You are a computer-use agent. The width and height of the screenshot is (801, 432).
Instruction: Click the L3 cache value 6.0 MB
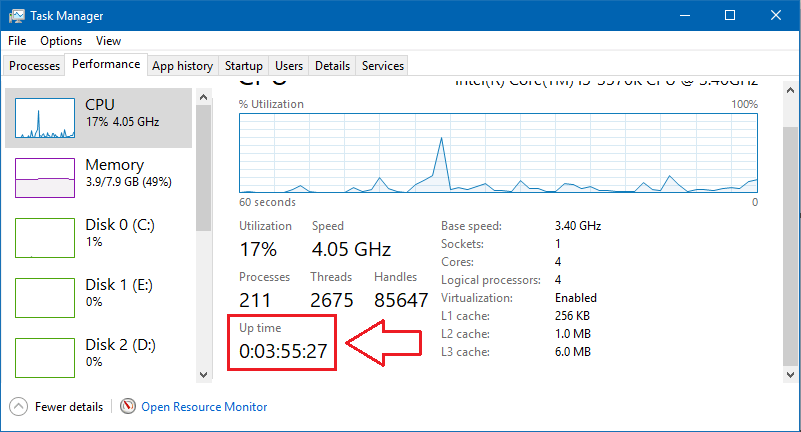pyautogui.click(x=573, y=352)
